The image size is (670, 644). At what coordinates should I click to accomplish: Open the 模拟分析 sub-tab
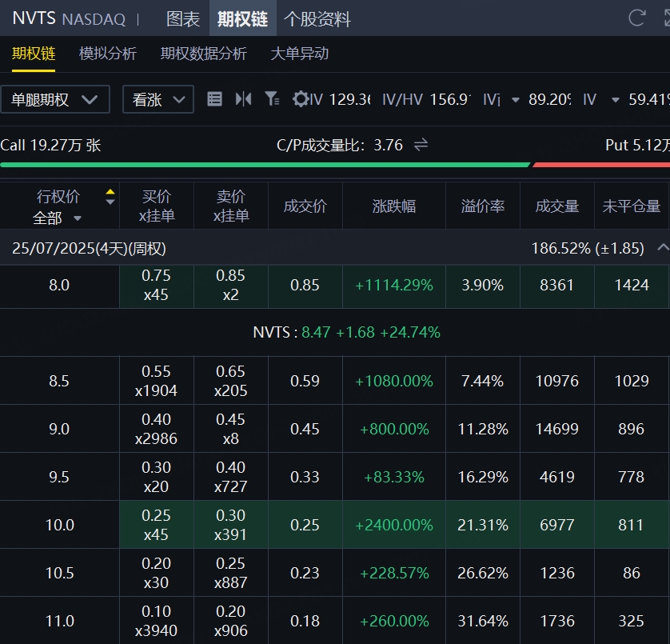pyautogui.click(x=108, y=54)
